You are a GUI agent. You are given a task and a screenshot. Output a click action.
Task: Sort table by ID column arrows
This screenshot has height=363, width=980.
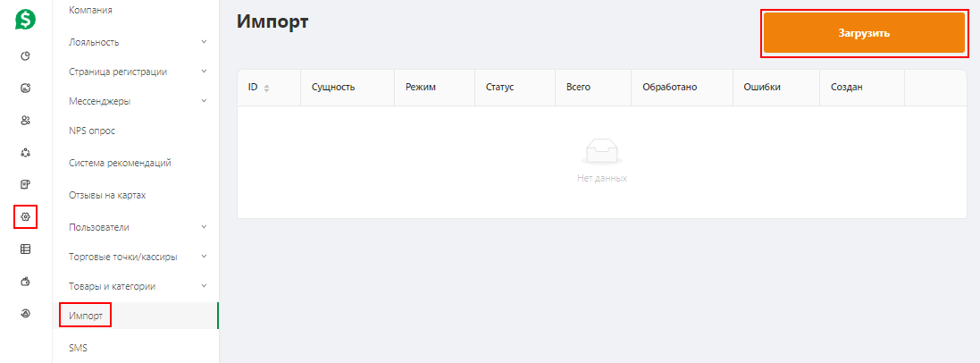(x=267, y=89)
